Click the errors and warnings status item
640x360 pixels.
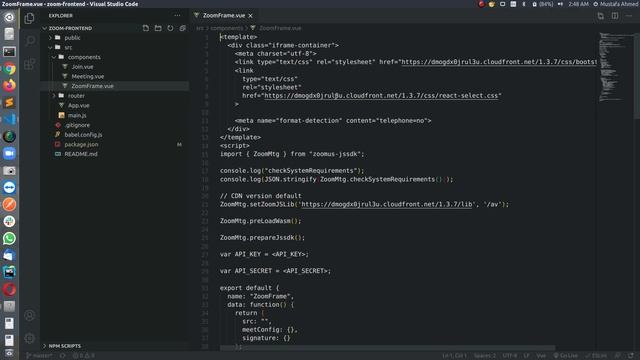83,356
